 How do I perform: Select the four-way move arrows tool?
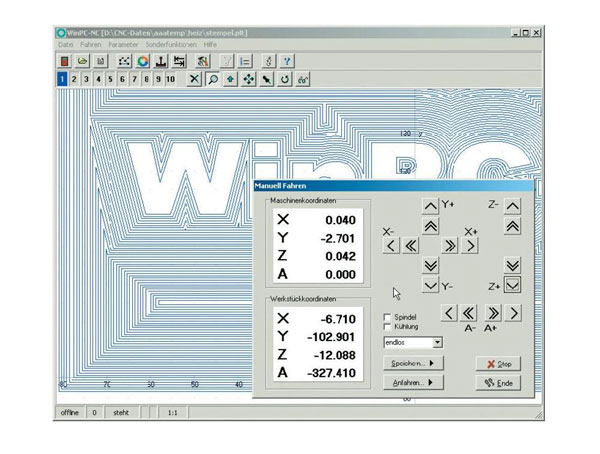coord(248,79)
